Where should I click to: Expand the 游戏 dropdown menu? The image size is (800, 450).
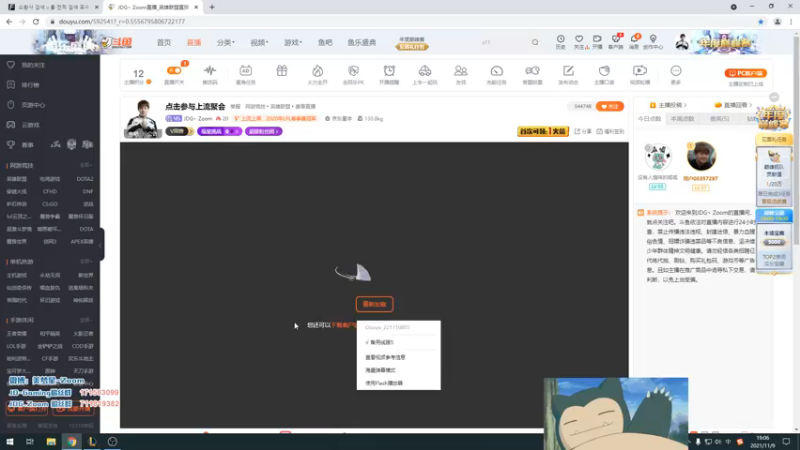pos(293,42)
